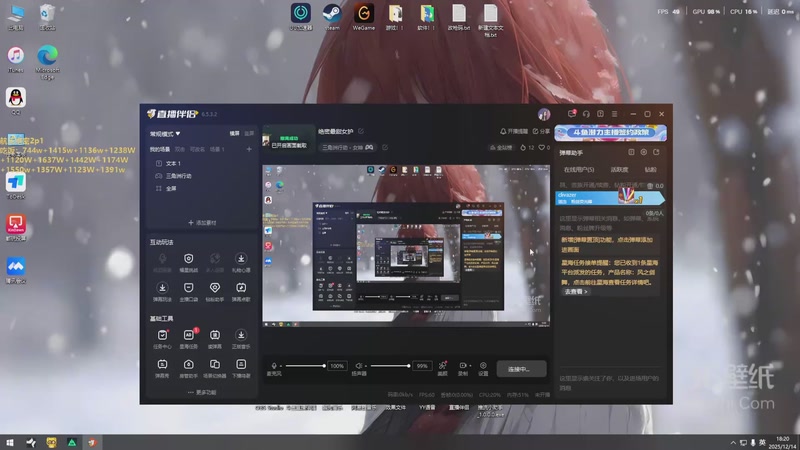Screen dimensions: 800x450
Task: Open the hamburger menu in title bar
Action: tap(615, 114)
